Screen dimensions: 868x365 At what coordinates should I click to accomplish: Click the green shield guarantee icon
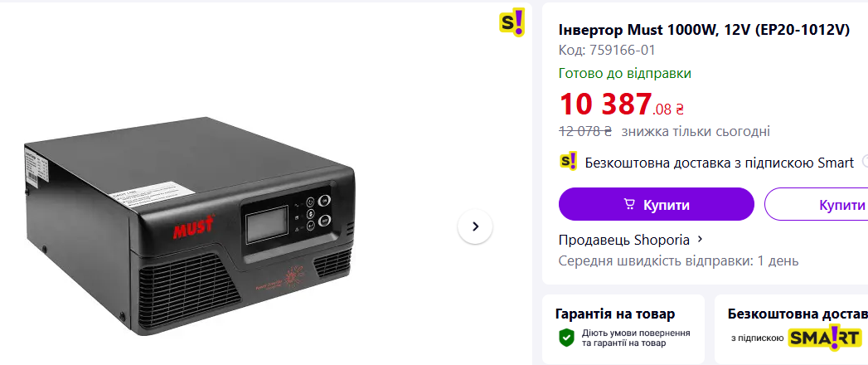[x=566, y=337]
